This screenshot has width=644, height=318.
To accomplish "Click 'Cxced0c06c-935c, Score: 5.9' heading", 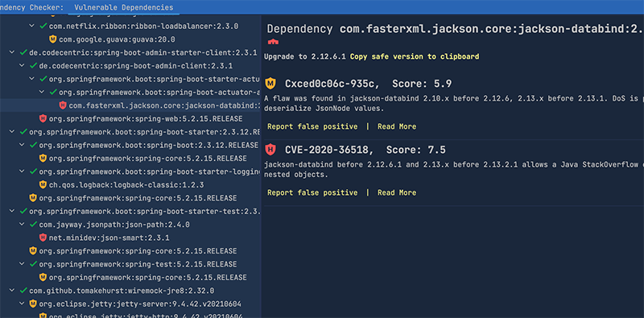I will pyautogui.click(x=369, y=84).
